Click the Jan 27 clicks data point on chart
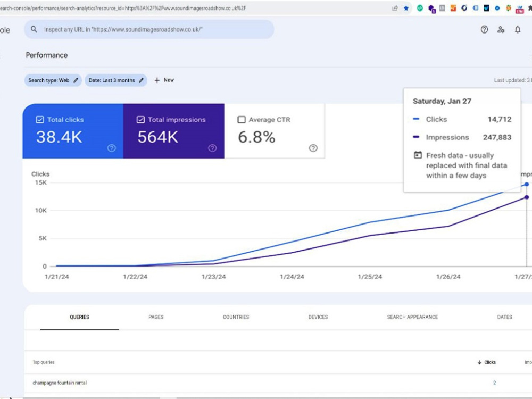Viewport: 532px width, 399px height. coord(527,185)
